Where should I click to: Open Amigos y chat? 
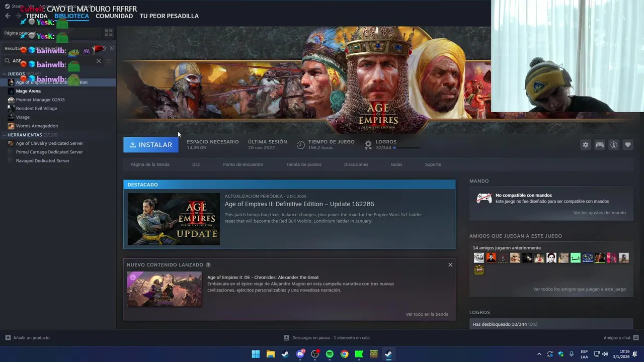(x=621, y=338)
